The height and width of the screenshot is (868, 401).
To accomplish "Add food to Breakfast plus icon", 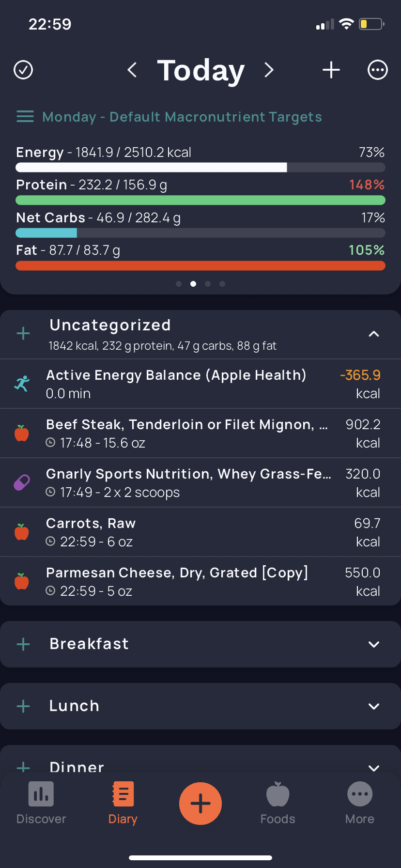I will pos(23,644).
